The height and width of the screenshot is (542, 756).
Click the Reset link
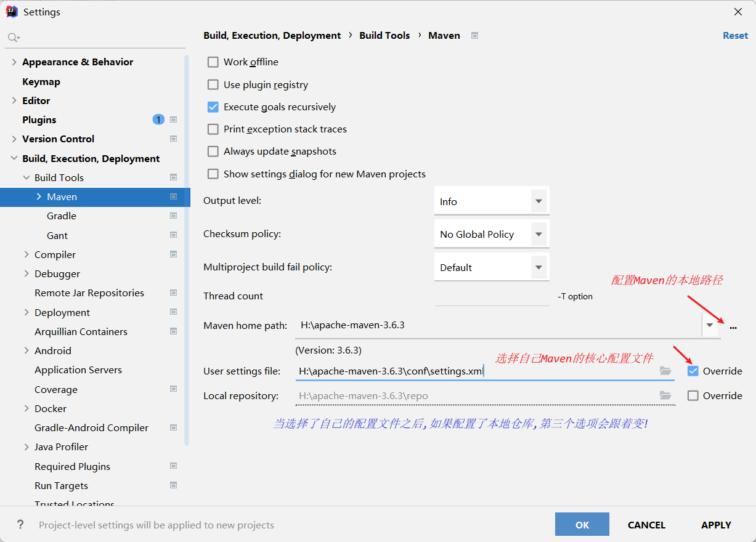(735, 36)
